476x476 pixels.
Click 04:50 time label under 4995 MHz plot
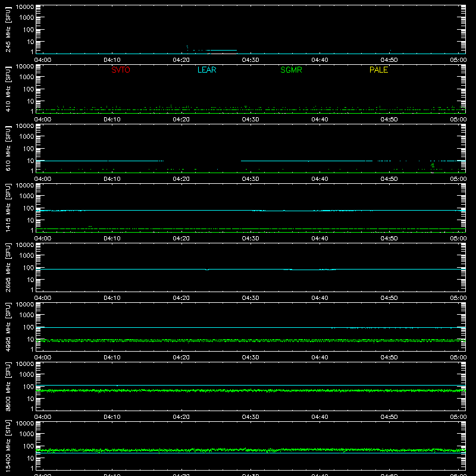(389, 358)
